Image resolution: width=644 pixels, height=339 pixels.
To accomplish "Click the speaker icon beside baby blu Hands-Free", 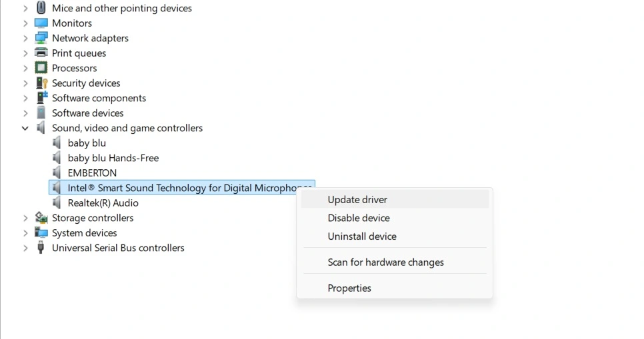I will point(57,158).
